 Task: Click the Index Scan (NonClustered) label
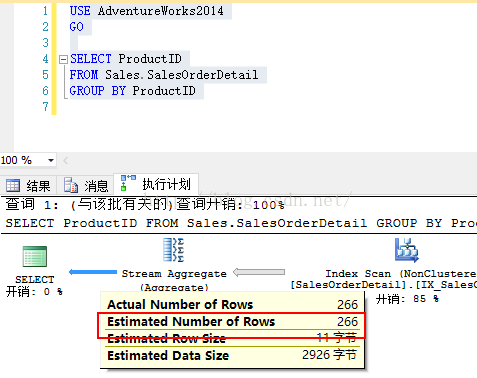(x=401, y=274)
